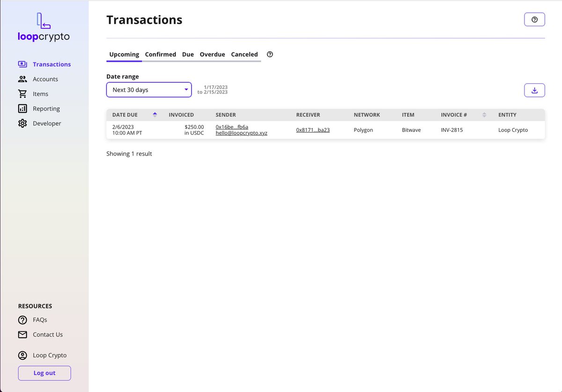562x392 pixels.
Task: Click the Bitwave item cell
Action: coord(411,130)
